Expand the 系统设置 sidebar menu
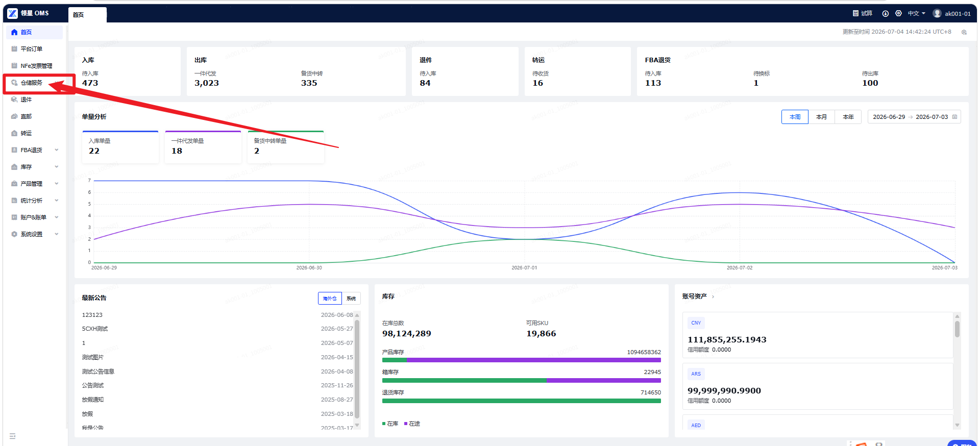The image size is (980, 446). coord(35,234)
